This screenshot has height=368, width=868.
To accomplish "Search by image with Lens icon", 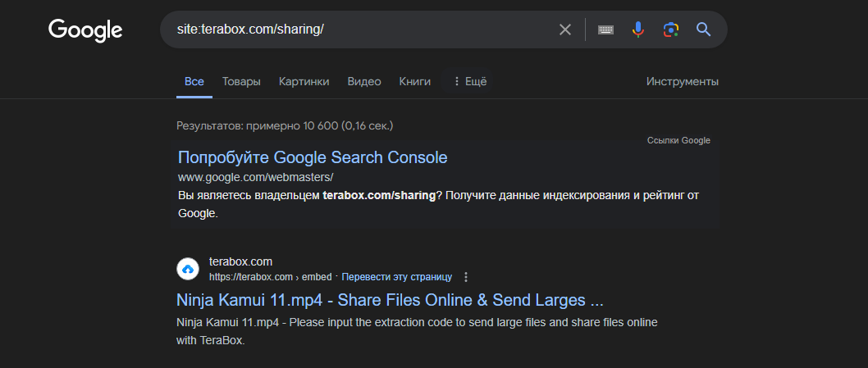I will [671, 30].
